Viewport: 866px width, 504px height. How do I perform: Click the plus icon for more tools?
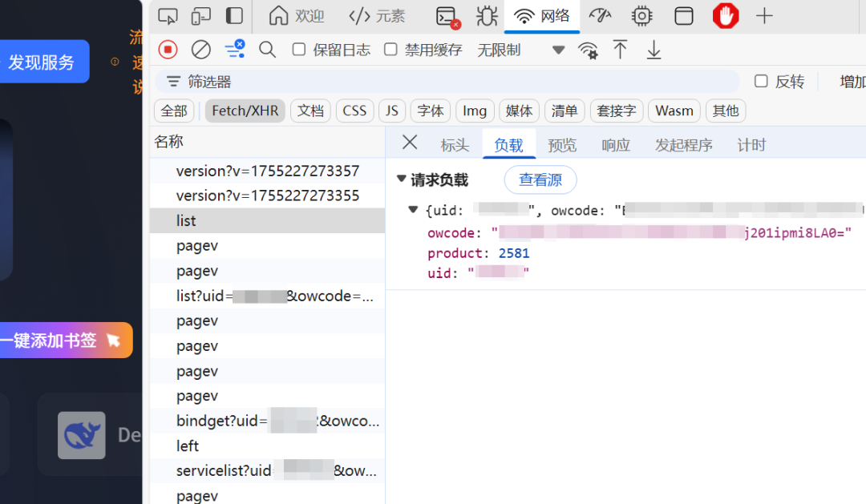[x=764, y=16]
